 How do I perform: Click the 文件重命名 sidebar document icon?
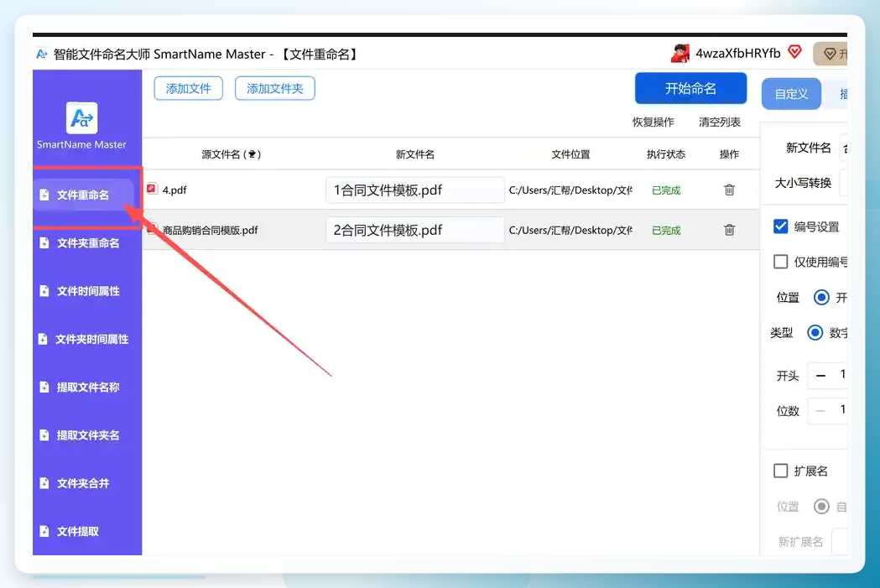[x=44, y=195]
